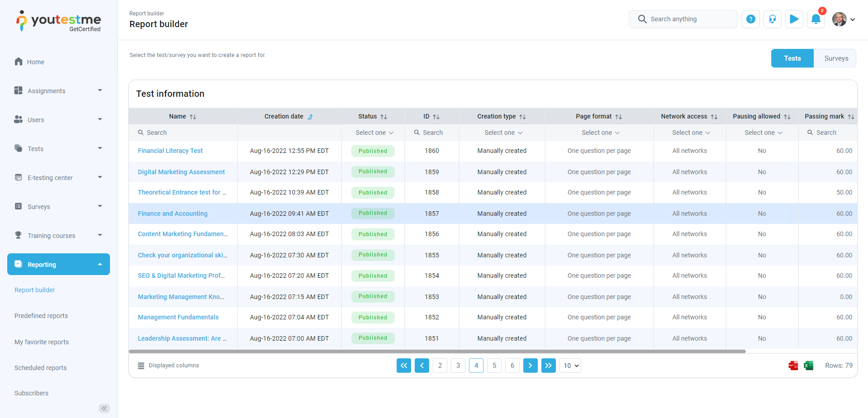
Task: Click the video play tutorial icon
Action: [x=794, y=19]
